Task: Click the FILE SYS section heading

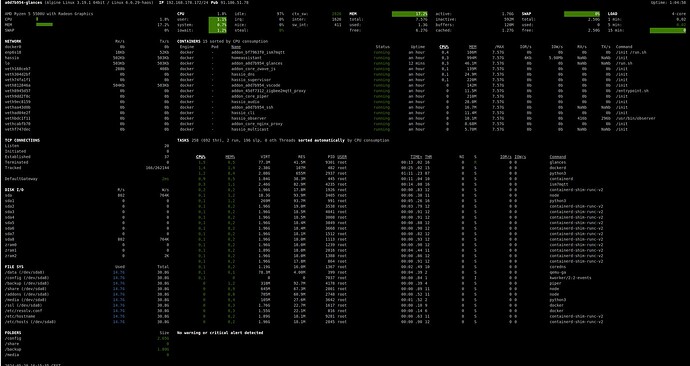Action: 15,267
